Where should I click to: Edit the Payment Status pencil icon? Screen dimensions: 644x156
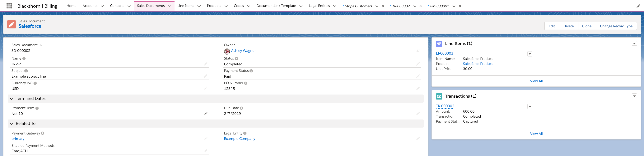pos(418,76)
